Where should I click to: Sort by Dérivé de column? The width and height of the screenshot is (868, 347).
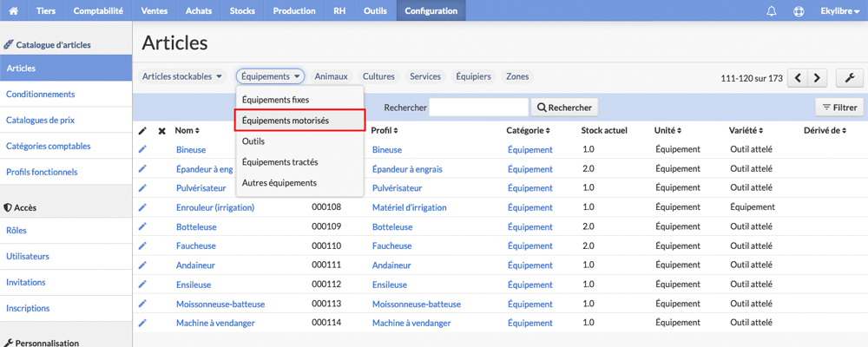pos(825,131)
